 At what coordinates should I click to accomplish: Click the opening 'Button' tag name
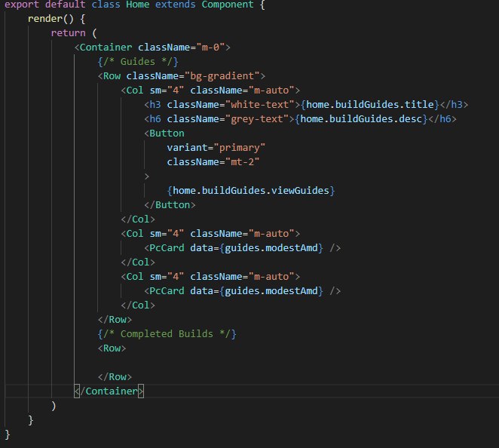[167, 133]
